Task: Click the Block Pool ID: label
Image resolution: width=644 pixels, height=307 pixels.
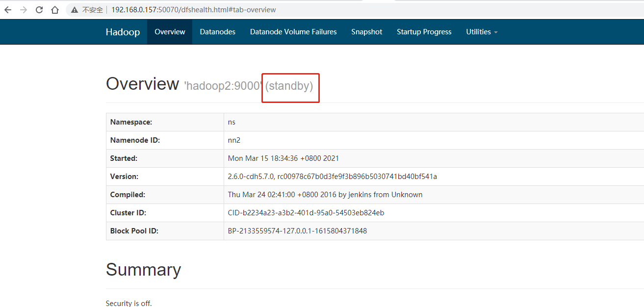Action: pos(134,231)
